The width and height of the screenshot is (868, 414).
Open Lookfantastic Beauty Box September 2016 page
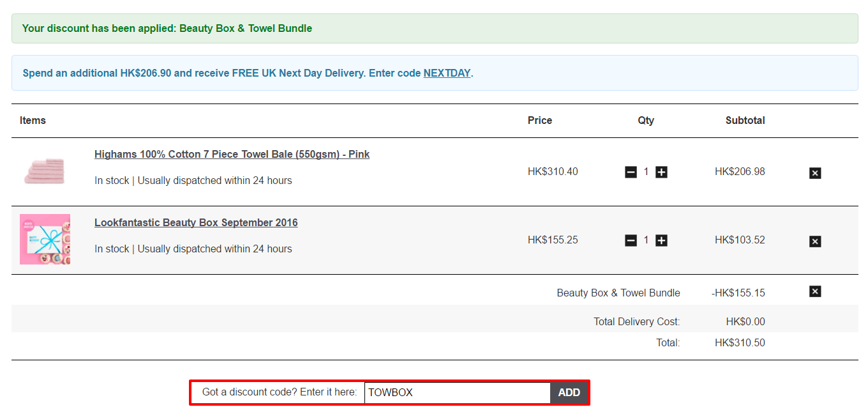click(196, 222)
